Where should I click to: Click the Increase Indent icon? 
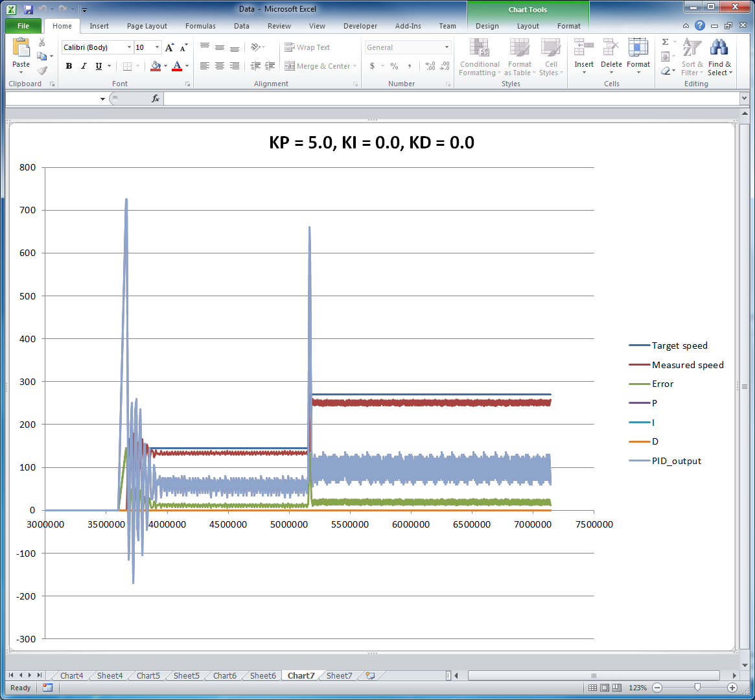click(x=270, y=66)
